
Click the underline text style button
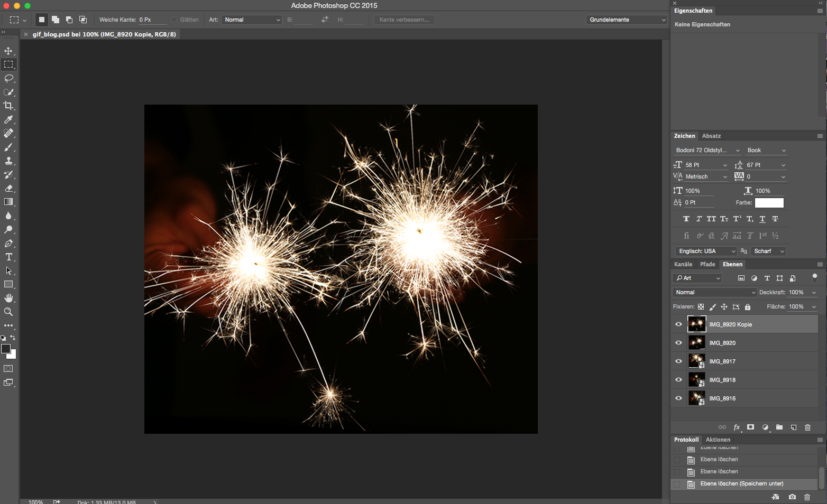click(x=762, y=219)
